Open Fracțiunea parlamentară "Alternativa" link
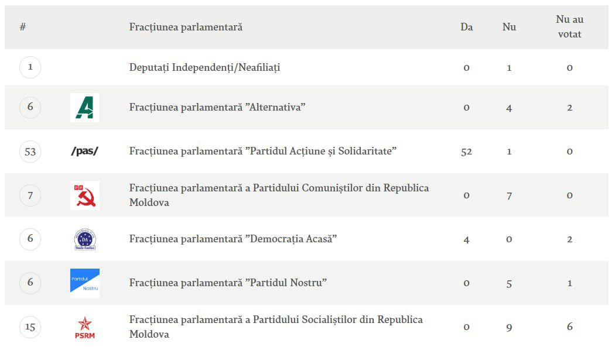 217,107
